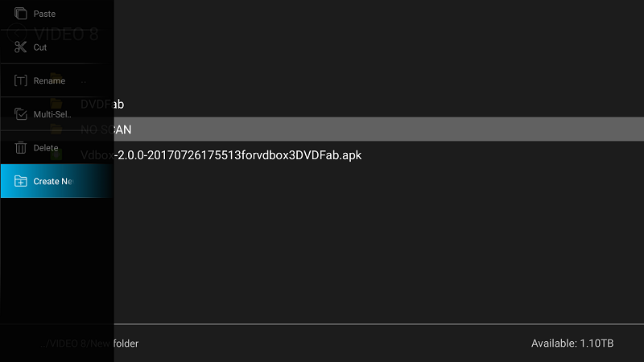Click the DVDFab folder icon
Image resolution: width=644 pixels, height=362 pixels.
[56, 104]
